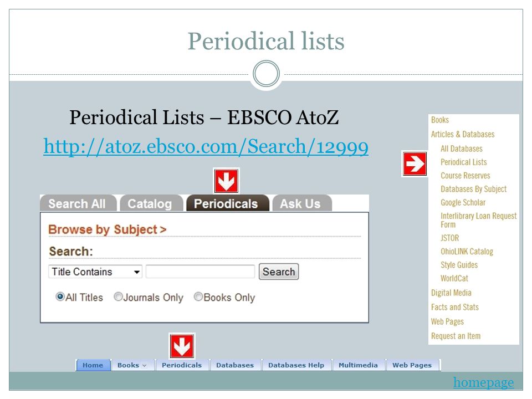Click the periodical search text field

coord(200,272)
